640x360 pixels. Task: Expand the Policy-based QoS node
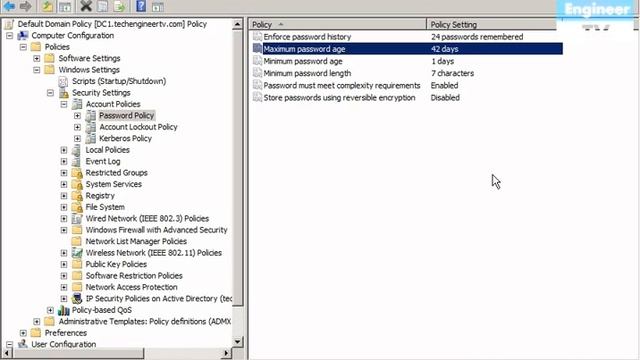[x=50, y=310]
